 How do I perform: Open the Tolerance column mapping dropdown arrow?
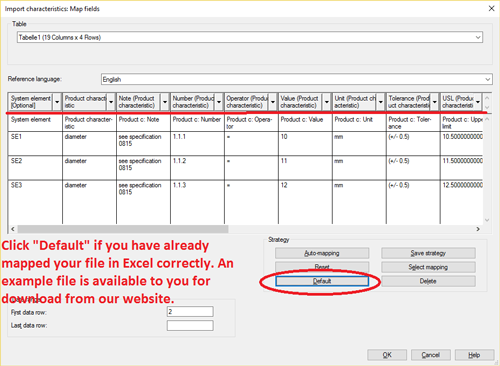tap(435, 102)
